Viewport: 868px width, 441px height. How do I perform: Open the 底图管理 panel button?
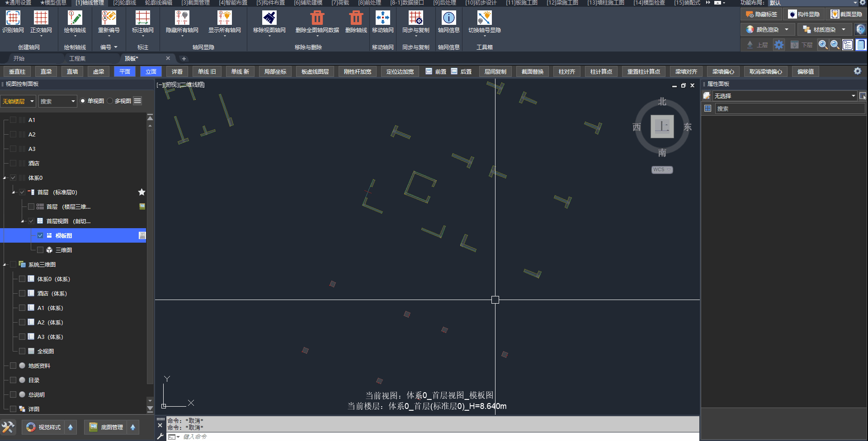(107, 427)
